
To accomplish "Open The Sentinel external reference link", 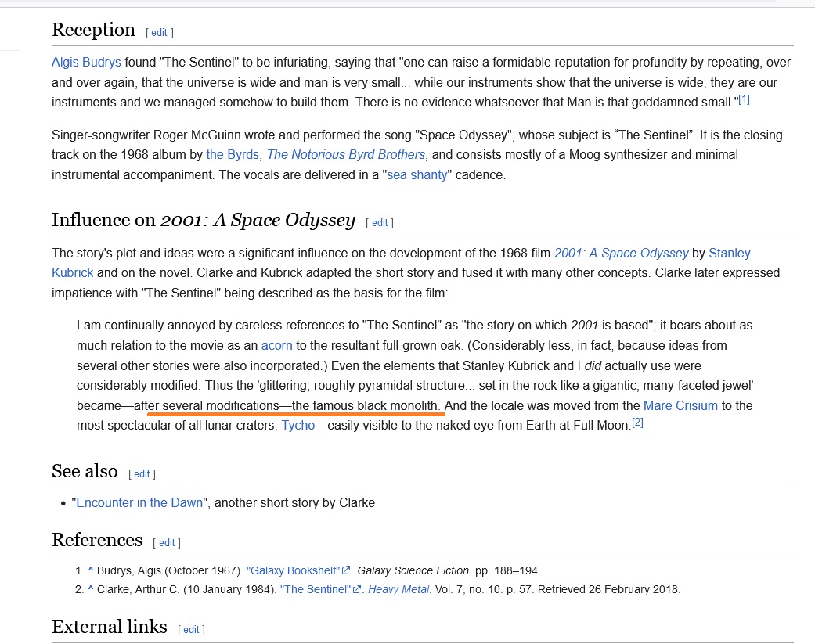I will 320,590.
